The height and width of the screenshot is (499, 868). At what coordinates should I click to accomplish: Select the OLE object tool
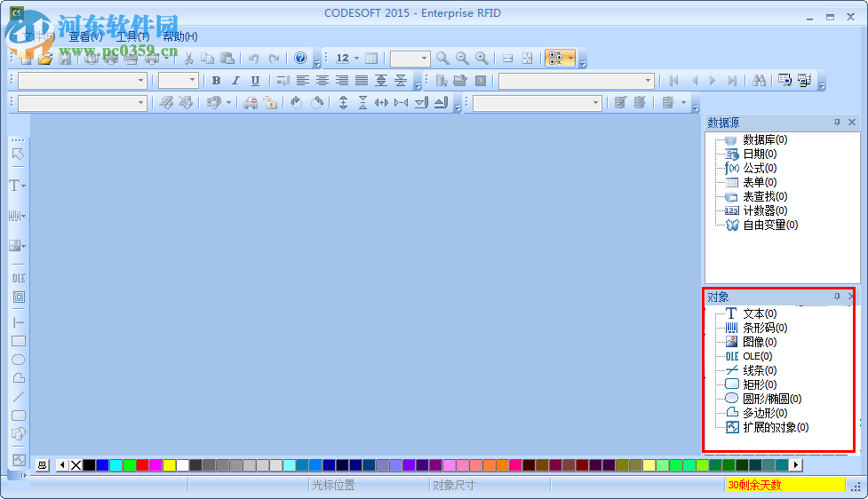[19, 278]
